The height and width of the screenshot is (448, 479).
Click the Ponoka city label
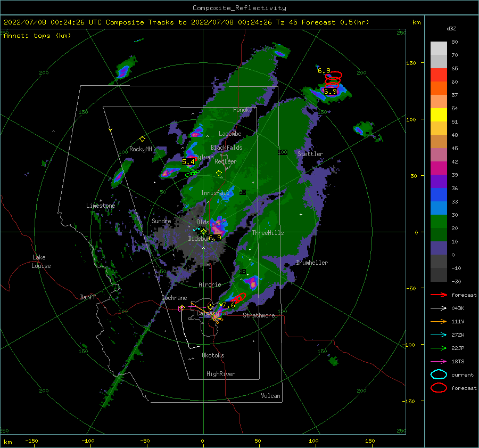243,110
